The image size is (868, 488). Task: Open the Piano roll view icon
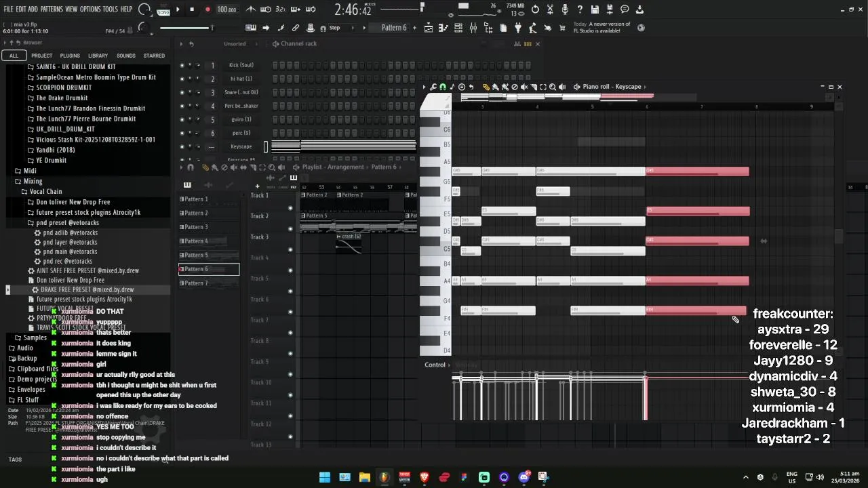443,28
